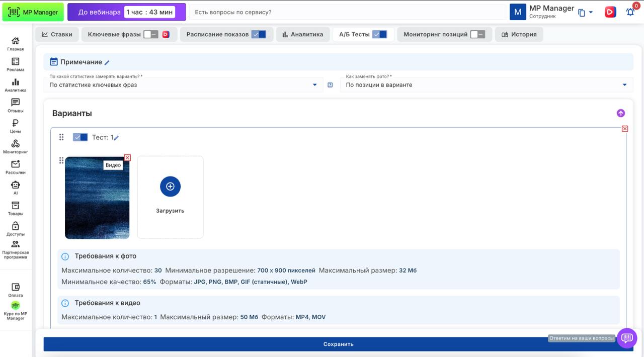
Task: Toggle the Тест: 1 variant switch
Action: tap(80, 137)
